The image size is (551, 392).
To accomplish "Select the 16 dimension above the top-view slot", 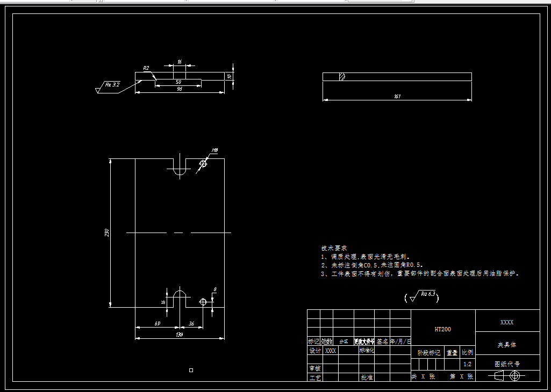I will pyautogui.click(x=179, y=62).
